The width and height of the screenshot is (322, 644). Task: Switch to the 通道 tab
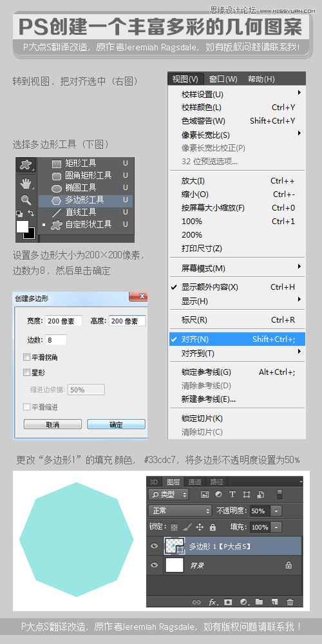(x=195, y=482)
